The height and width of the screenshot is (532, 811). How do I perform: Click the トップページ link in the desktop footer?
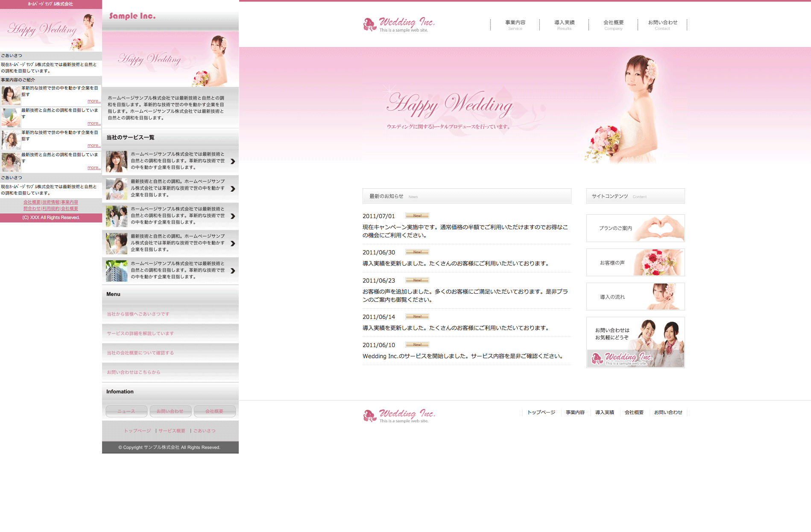click(x=541, y=412)
